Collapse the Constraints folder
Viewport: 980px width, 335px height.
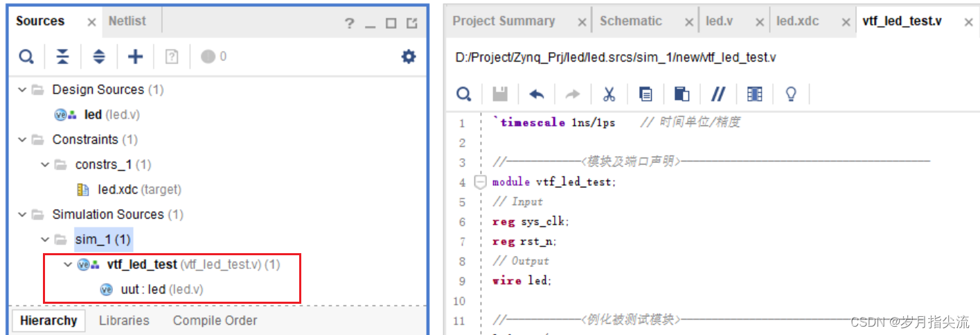click(x=22, y=139)
